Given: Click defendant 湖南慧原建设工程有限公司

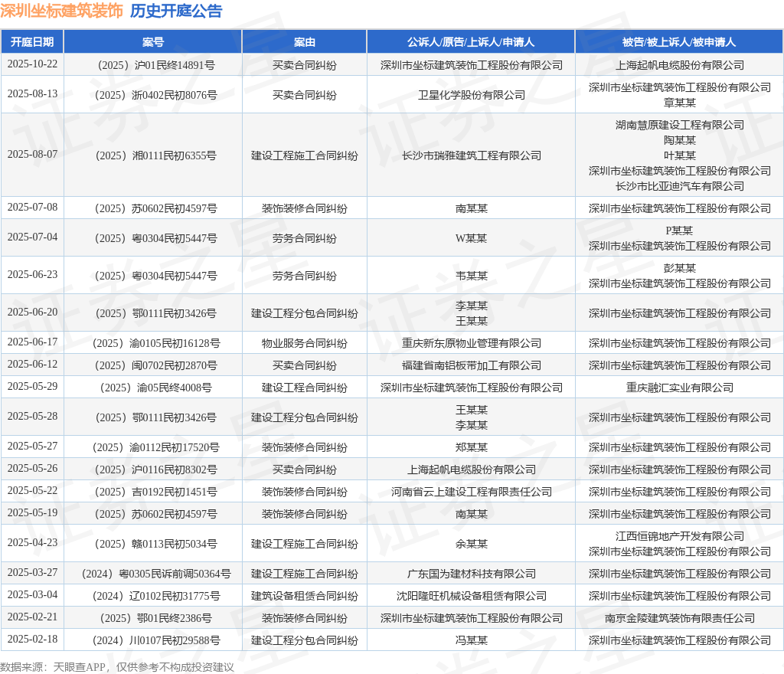Looking at the screenshot, I should (680, 125).
